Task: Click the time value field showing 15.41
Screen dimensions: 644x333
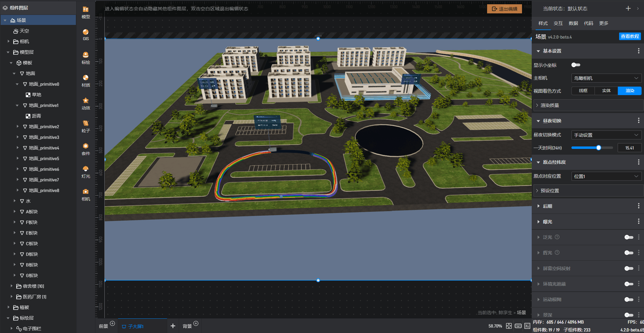Action: (x=629, y=148)
